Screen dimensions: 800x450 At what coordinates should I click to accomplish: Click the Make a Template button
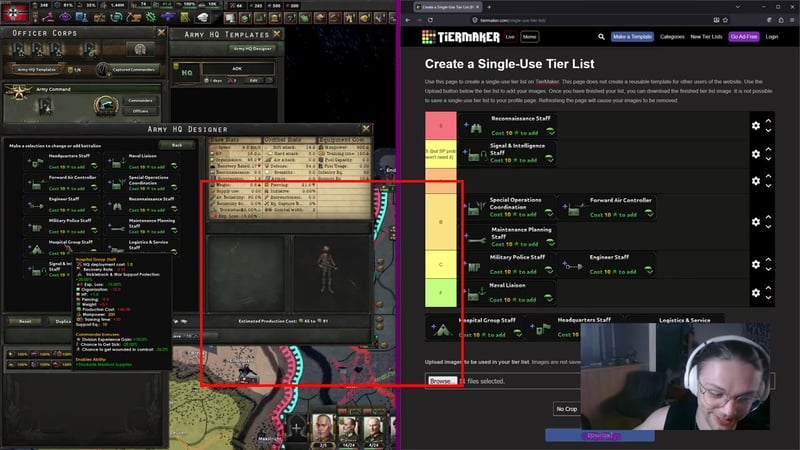click(x=632, y=37)
